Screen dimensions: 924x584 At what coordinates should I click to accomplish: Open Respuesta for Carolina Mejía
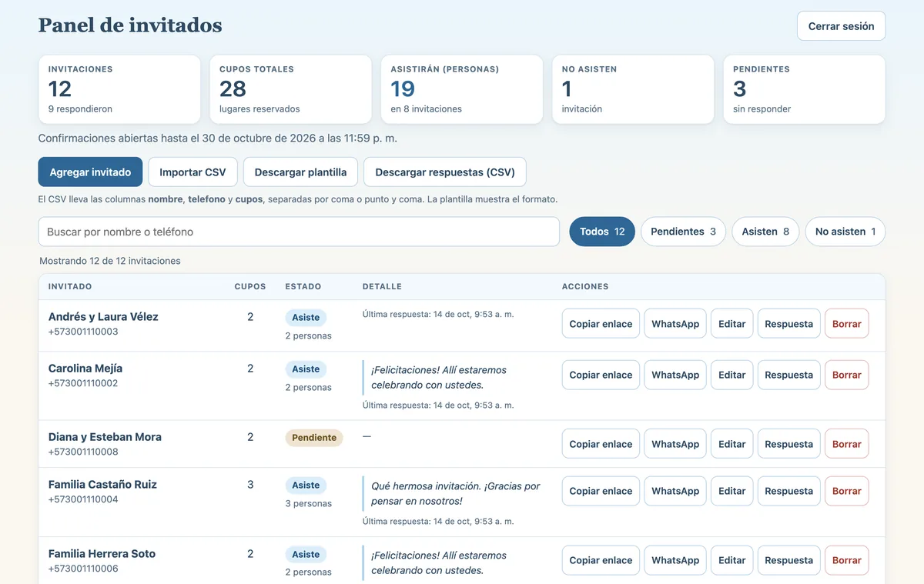[x=788, y=375]
